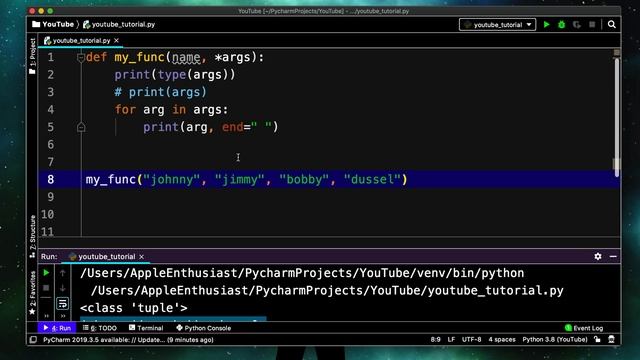Change UTF-8 file encoding in status bar
The image size is (640, 360).
[471, 340]
